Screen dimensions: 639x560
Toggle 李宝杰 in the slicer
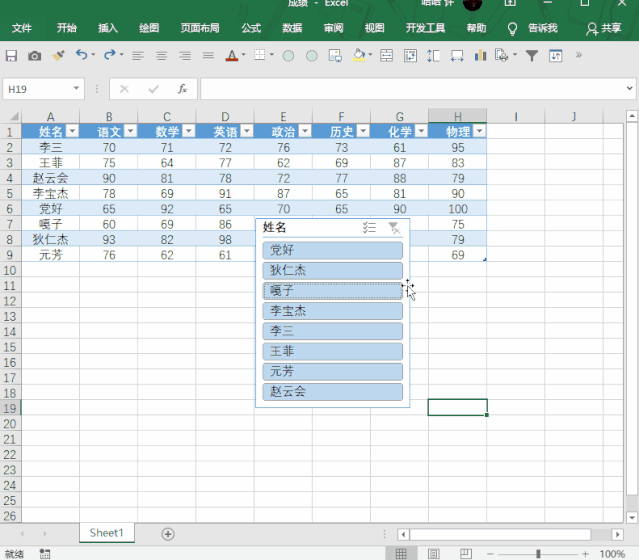[x=333, y=311]
